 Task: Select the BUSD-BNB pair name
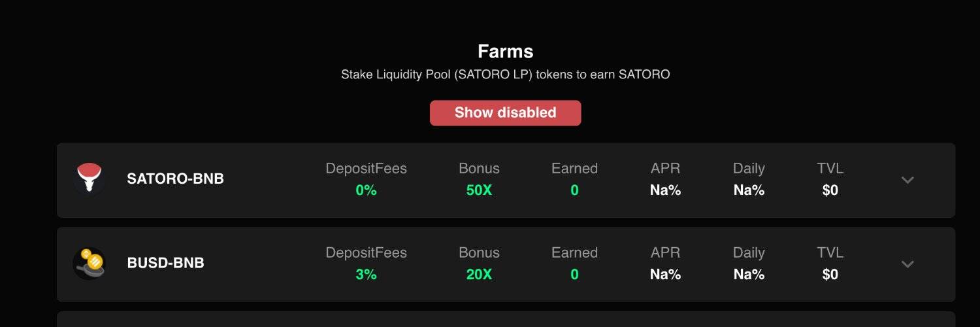pyautogui.click(x=165, y=263)
